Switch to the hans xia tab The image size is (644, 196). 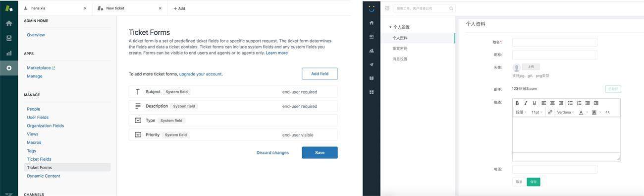[x=55, y=8]
